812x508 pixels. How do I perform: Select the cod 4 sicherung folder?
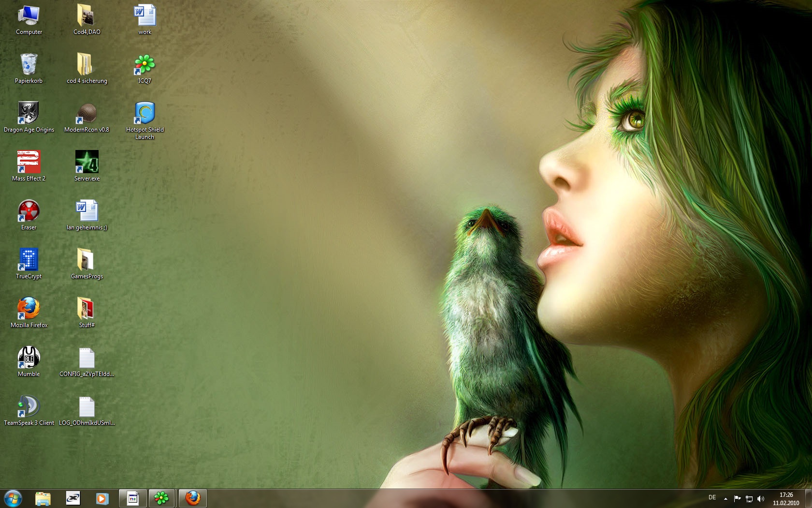(x=87, y=69)
